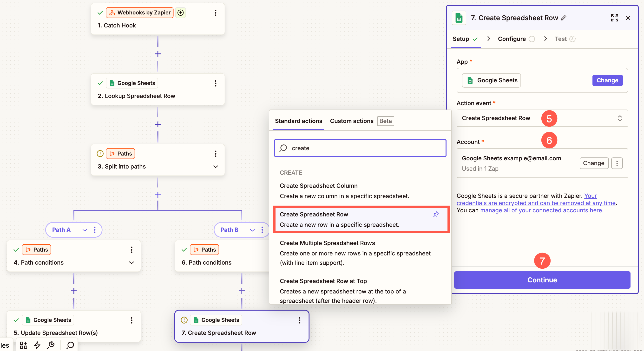This screenshot has width=644, height=351.
Task: Open the Lookup Spreadsheet Row options menu
Action: (x=215, y=83)
